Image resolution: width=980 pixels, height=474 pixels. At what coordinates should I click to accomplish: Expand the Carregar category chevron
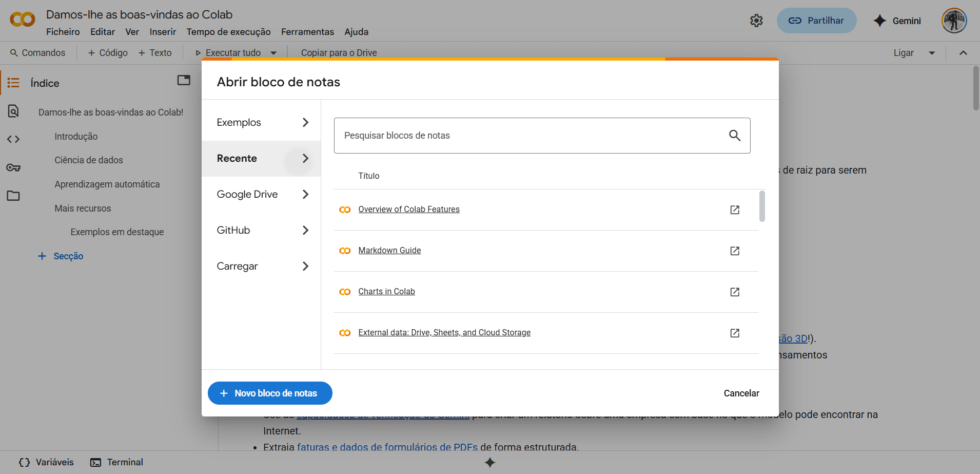pos(305,266)
